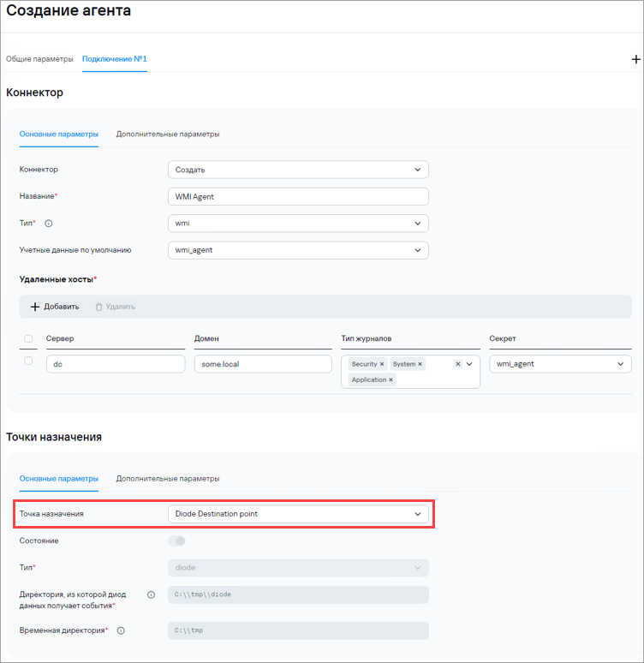Click temporary directory field C:\\tmp
Viewport: 644px width, 663px height.
pyautogui.click(x=298, y=630)
